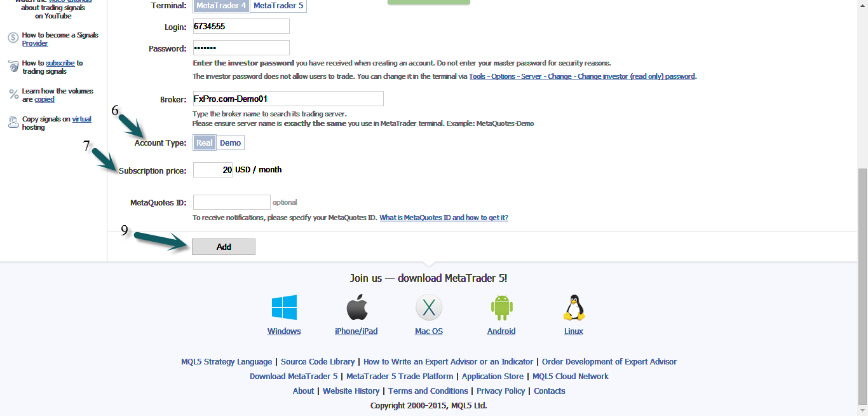Click the 'Broker:' label

coord(173,100)
